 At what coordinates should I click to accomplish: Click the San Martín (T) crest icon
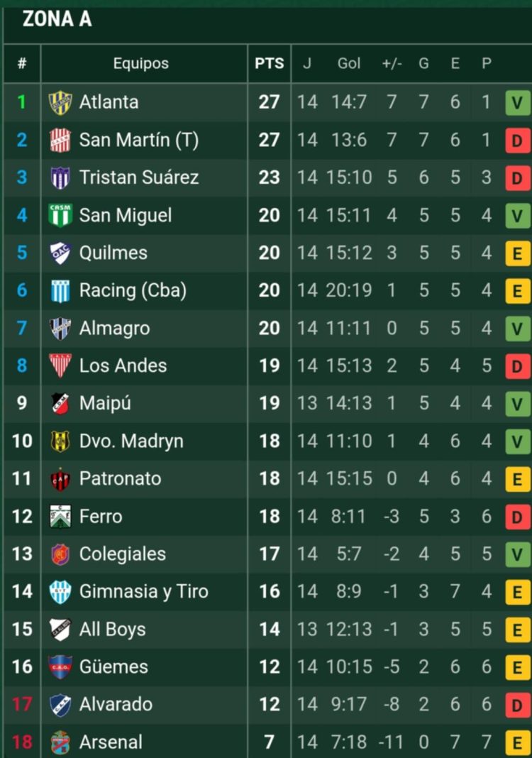coord(60,140)
